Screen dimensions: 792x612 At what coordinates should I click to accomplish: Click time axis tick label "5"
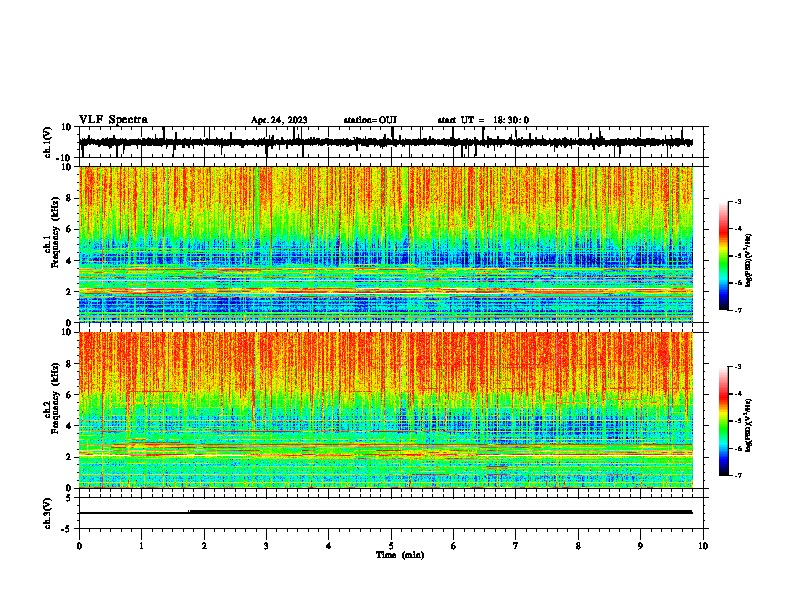point(391,546)
